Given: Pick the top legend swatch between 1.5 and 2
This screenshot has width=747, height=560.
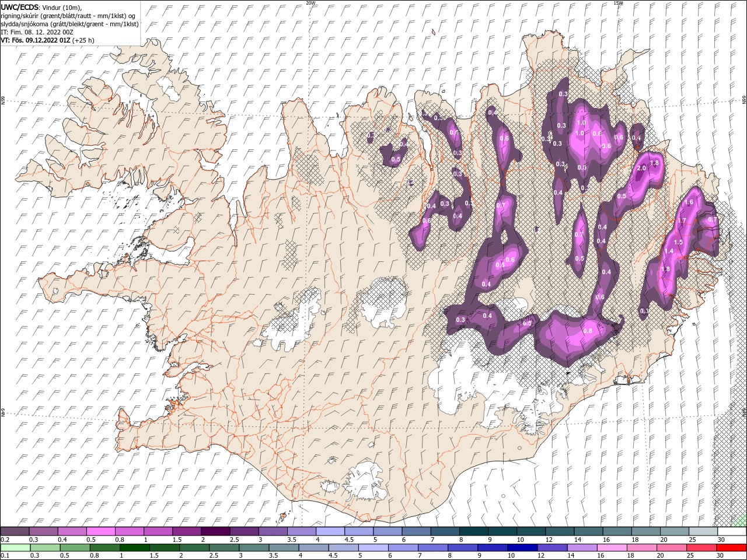Looking at the screenshot, I should (186, 531).
